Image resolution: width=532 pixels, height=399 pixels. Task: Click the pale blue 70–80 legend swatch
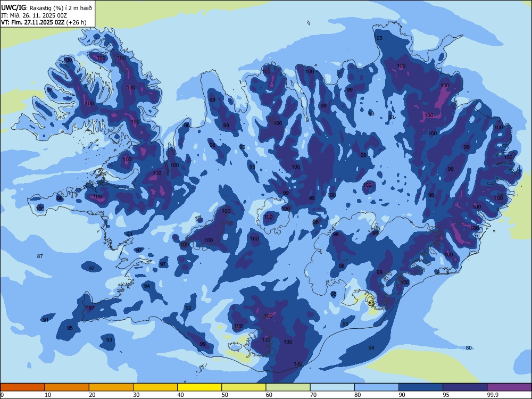(x=332, y=387)
